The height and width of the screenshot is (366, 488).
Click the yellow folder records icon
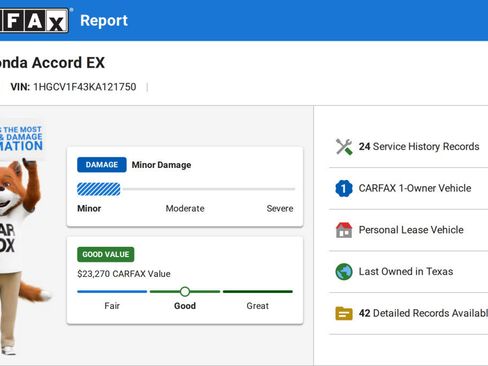[344, 313]
